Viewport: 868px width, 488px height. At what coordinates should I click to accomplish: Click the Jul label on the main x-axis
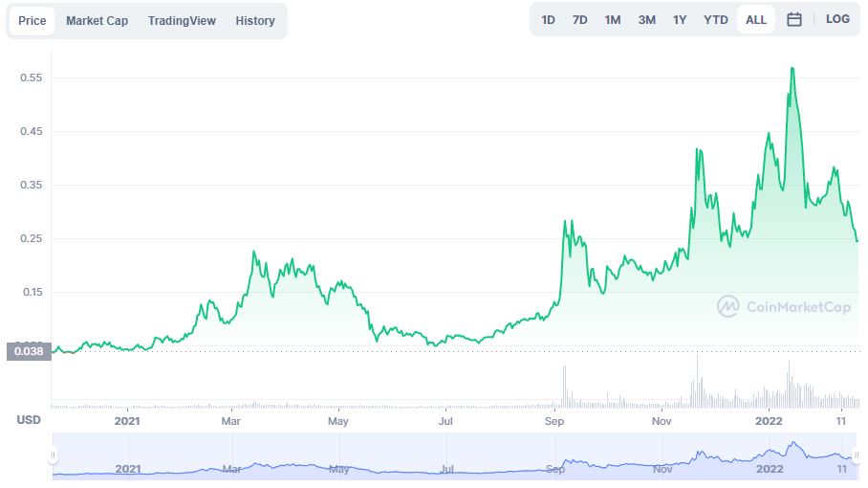(x=445, y=421)
